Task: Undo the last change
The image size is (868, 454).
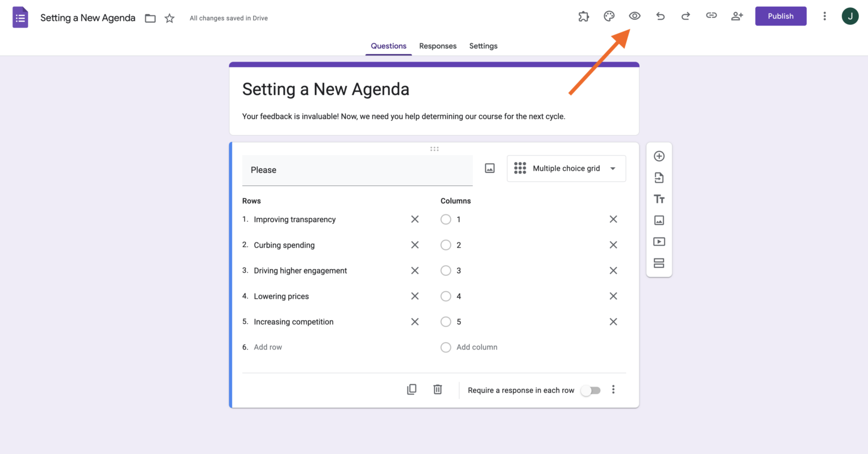Action: coord(660,16)
